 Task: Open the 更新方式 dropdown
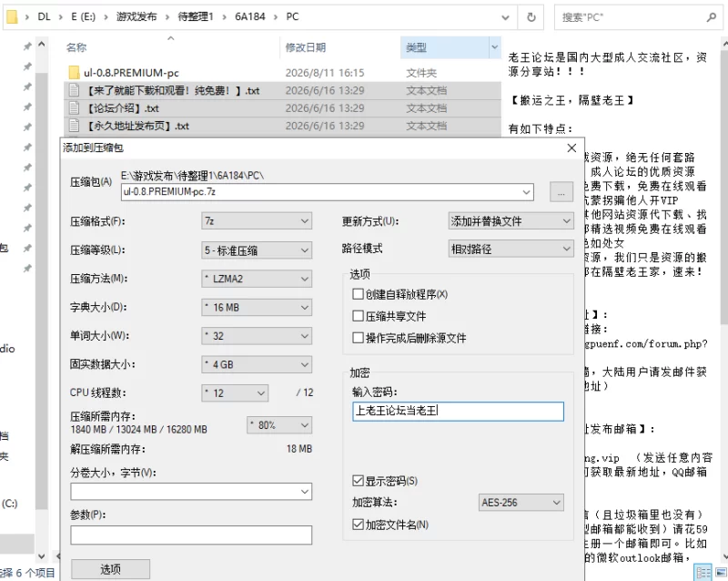point(511,220)
